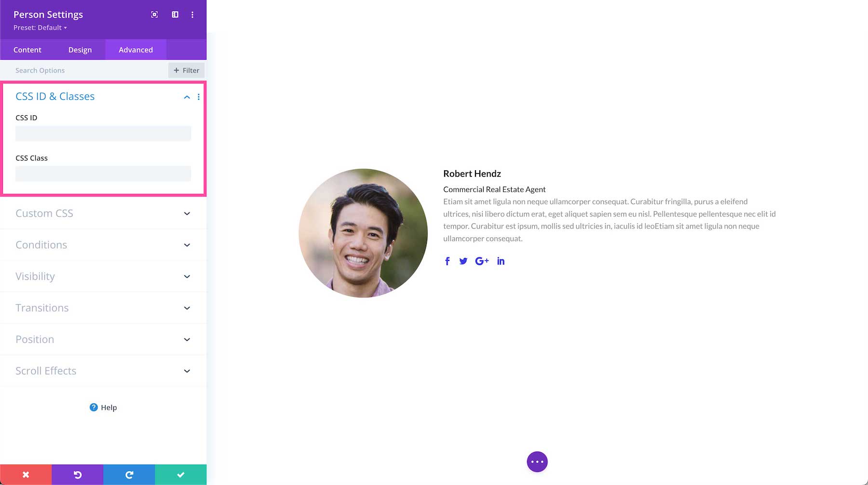868x485 pixels.
Task: Click inside the CSS ID input field
Action: click(x=103, y=134)
